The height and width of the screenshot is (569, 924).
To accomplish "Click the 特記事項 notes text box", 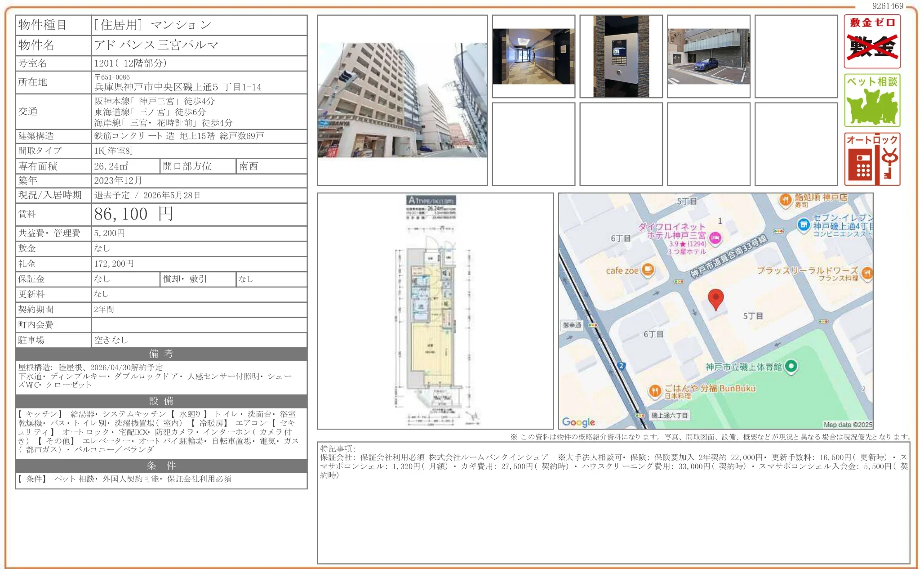I will tap(613, 502).
